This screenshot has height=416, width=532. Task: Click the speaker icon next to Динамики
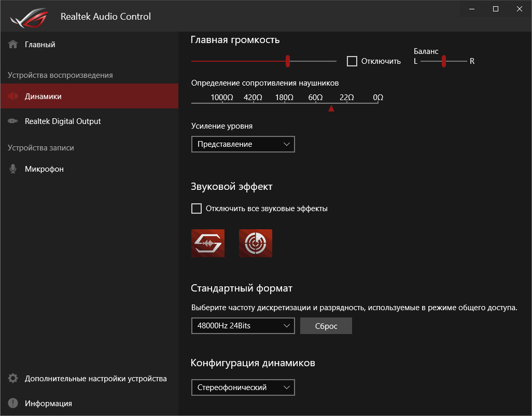(x=13, y=96)
